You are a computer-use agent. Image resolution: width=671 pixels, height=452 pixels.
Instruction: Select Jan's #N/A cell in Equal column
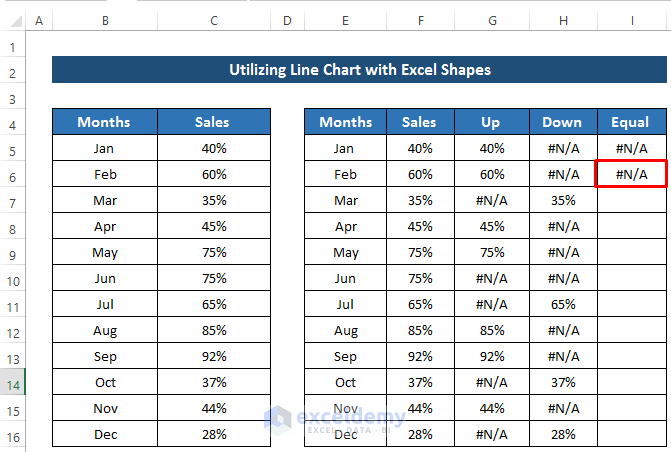click(630, 148)
